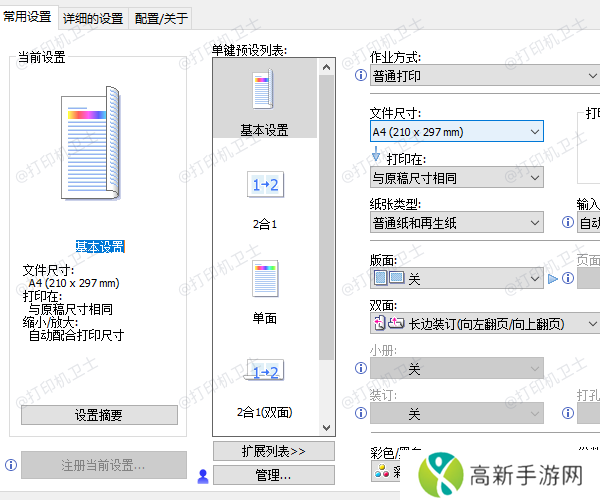Click the info icon beside 作业方式
This screenshot has height=500, width=600.
360,75
